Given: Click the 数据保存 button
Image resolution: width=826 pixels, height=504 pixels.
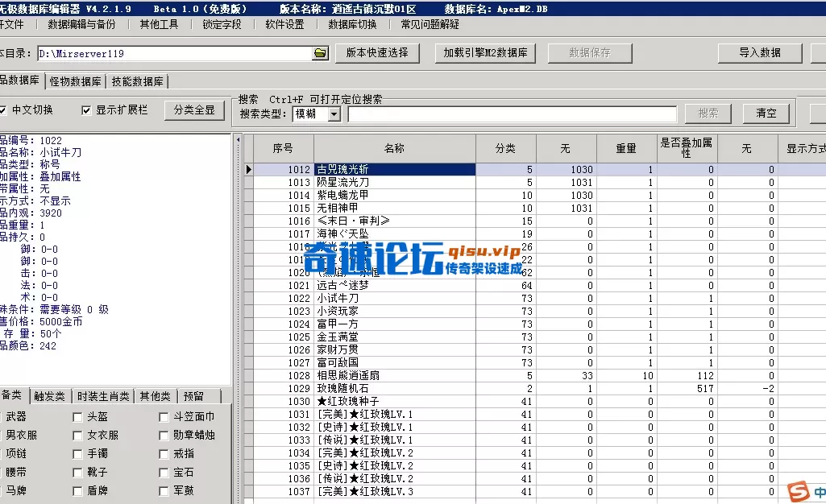Looking at the screenshot, I should [590, 52].
